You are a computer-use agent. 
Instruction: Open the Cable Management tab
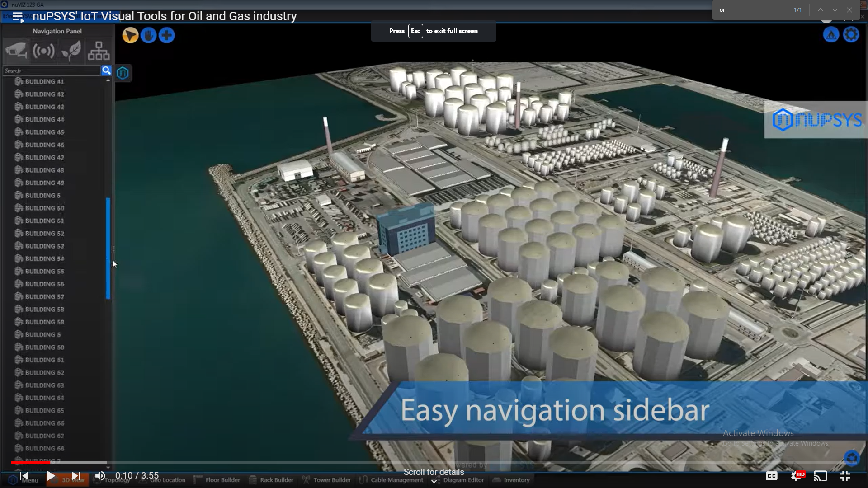click(392, 480)
